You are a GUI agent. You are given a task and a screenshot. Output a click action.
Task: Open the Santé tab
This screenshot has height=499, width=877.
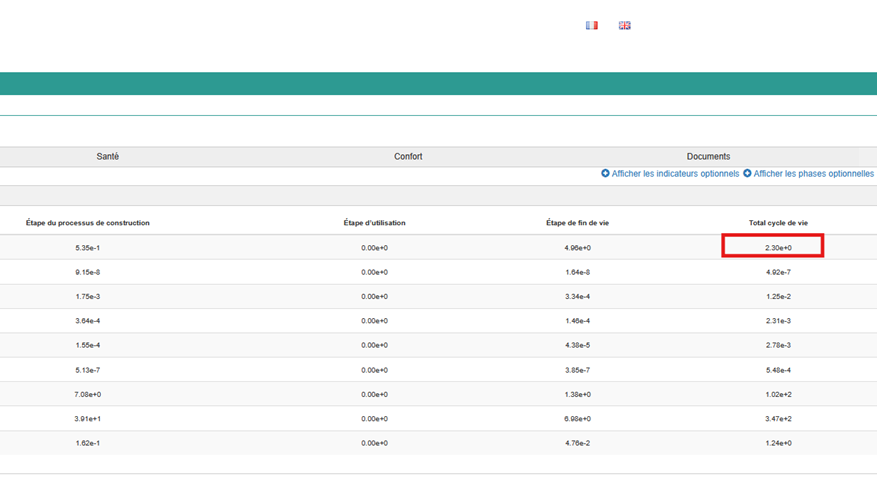click(x=108, y=157)
